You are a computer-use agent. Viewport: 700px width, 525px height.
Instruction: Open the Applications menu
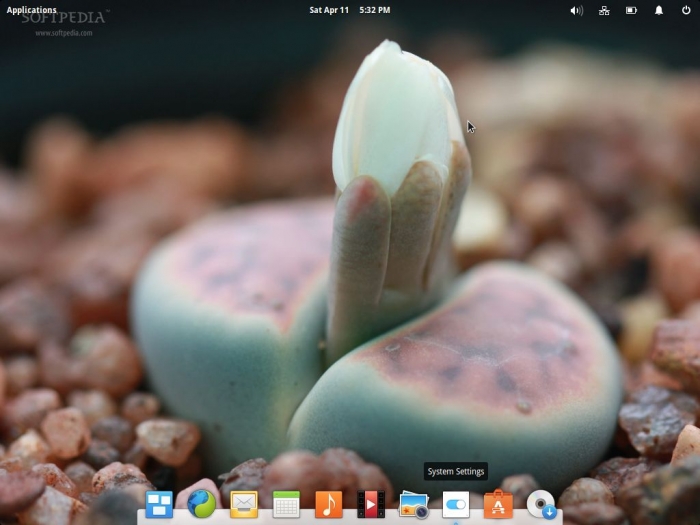point(31,10)
